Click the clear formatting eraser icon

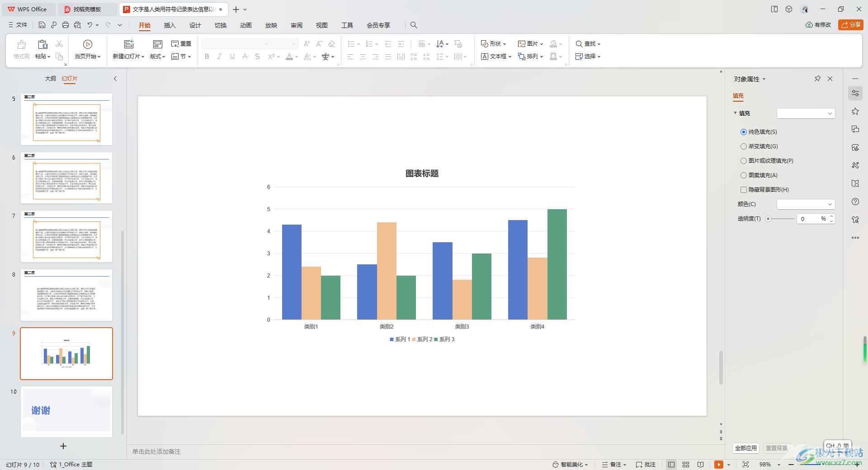click(x=332, y=44)
